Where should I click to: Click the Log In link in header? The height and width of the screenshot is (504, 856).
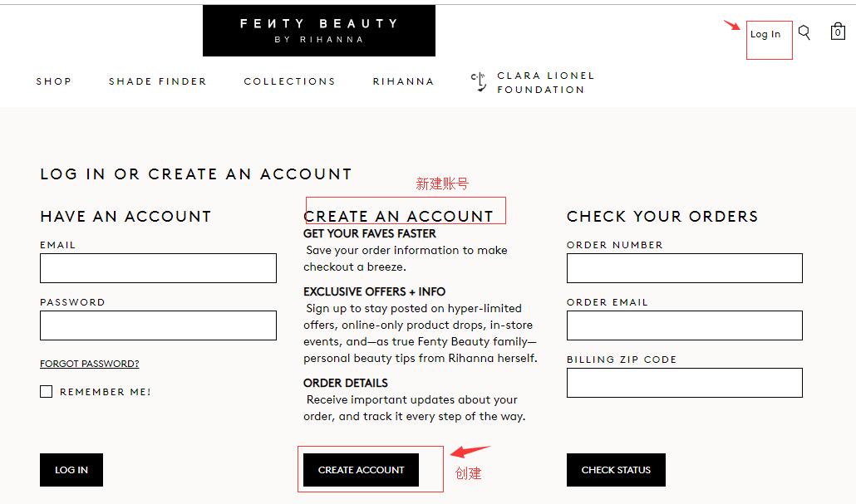tap(765, 34)
